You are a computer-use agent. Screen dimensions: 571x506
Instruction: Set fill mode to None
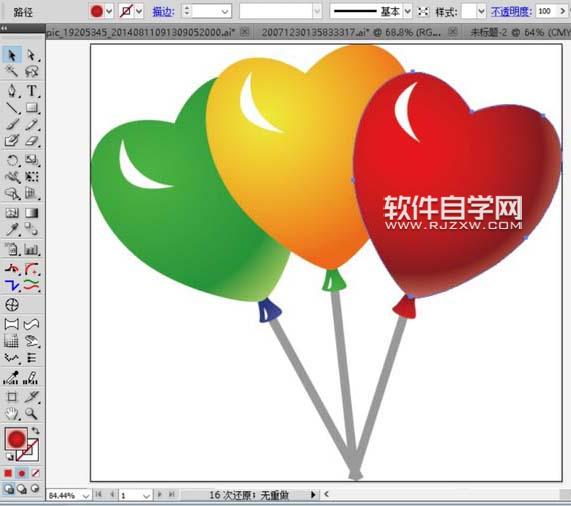tap(35, 473)
